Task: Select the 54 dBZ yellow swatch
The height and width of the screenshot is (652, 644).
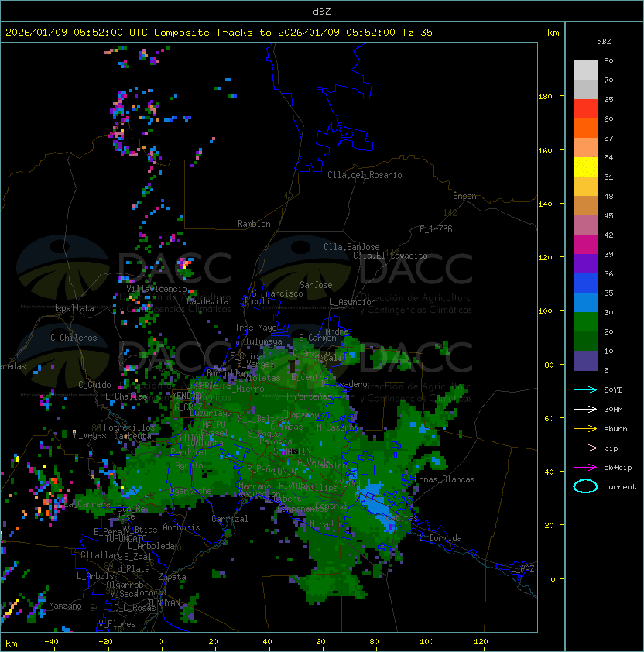Action: click(585, 166)
